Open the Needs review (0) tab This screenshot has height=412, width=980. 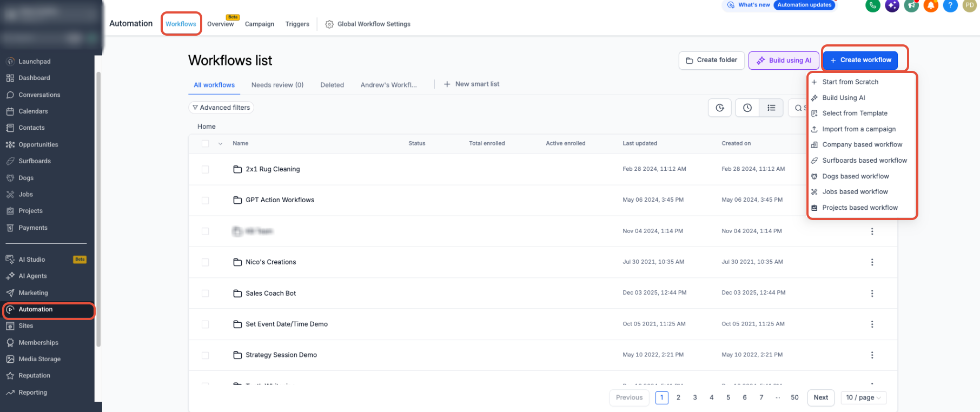coord(277,85)
